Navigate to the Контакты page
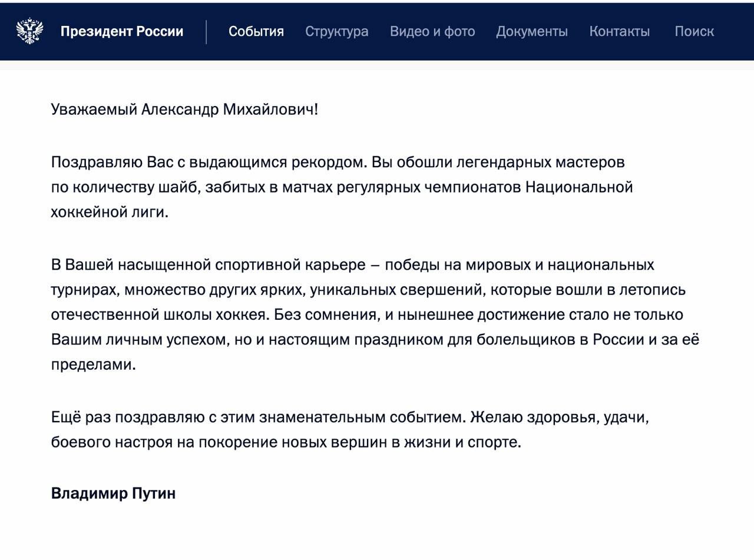Image resolution: width=754 pixels, height=560 pixels. 619,31
